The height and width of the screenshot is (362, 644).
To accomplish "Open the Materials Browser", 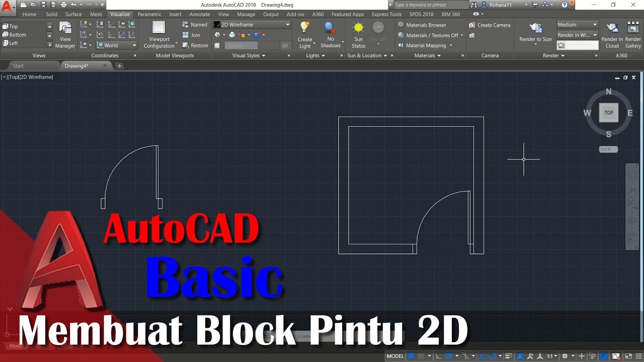I will (x=422, y=25).
